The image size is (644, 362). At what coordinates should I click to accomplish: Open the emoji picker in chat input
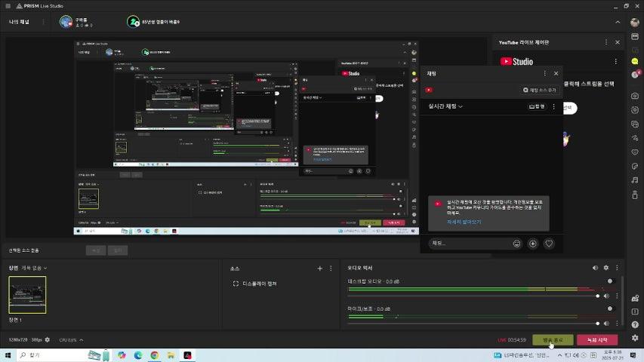pyautogui.click(x=516, y=244)
